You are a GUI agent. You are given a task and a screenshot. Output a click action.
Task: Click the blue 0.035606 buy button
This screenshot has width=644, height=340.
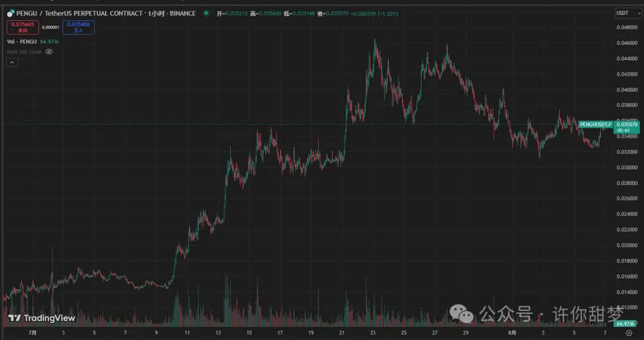79,27
